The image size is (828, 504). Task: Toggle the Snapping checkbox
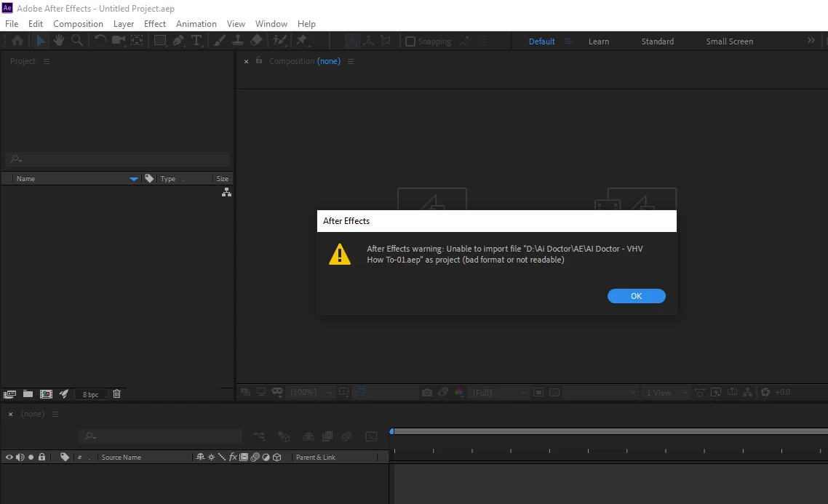coord(410,41)
